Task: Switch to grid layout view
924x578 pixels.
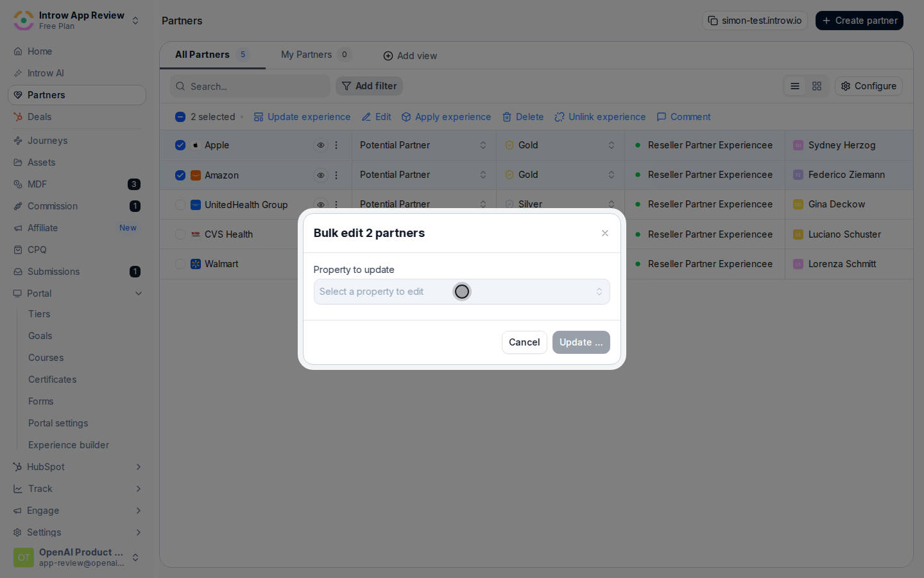Action: click(x=817, y=86)
